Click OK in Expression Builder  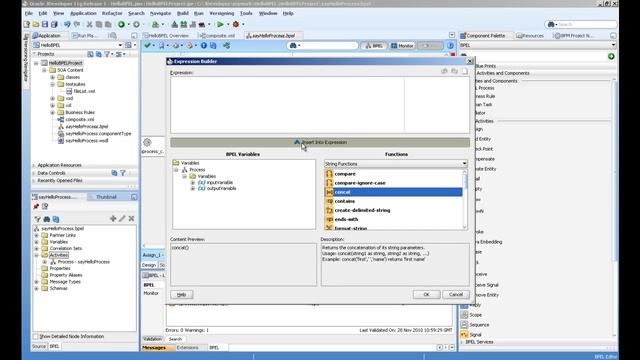(426, 294)
